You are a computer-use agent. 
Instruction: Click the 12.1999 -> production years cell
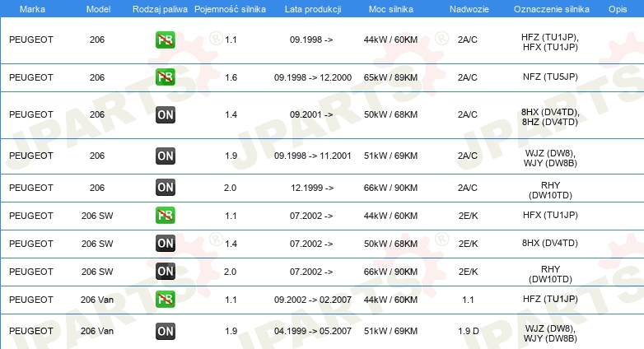(312, 188)
